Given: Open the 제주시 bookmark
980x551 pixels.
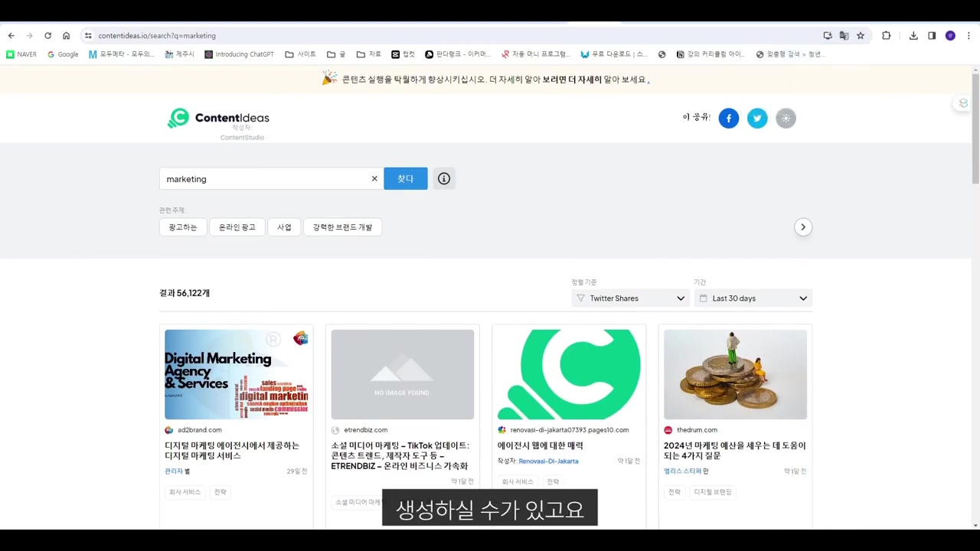Looking at the screenshot, I should tap(180, 54).
